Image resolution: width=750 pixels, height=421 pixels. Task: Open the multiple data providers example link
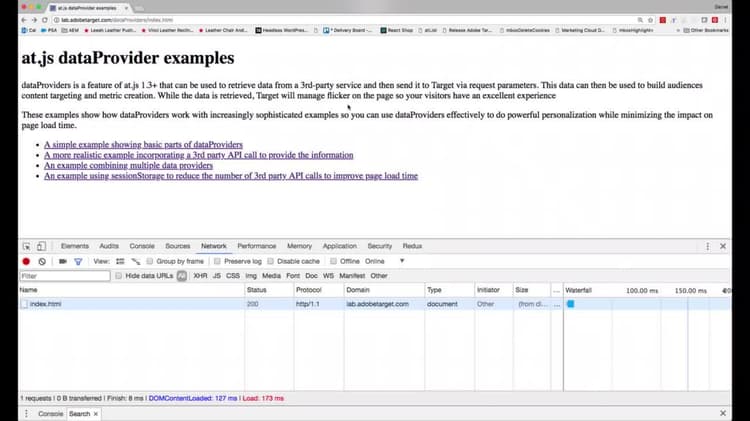[x=128, y=166]
